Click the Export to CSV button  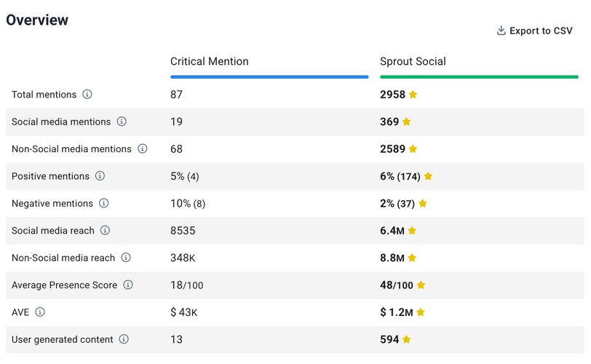(x=534, y=31)
